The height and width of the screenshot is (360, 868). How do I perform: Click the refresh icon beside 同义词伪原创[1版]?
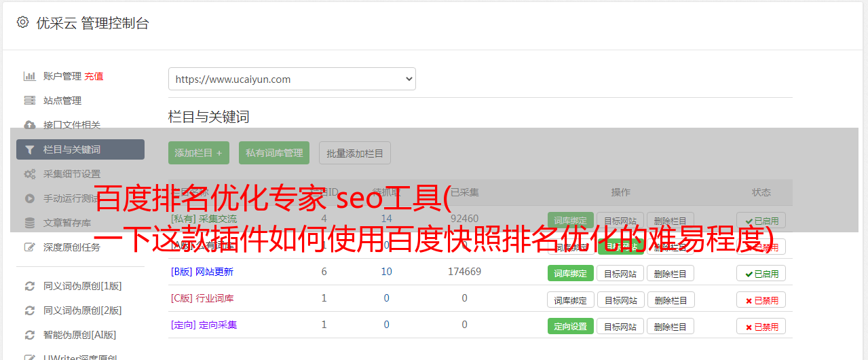click(x=30, y=286)
